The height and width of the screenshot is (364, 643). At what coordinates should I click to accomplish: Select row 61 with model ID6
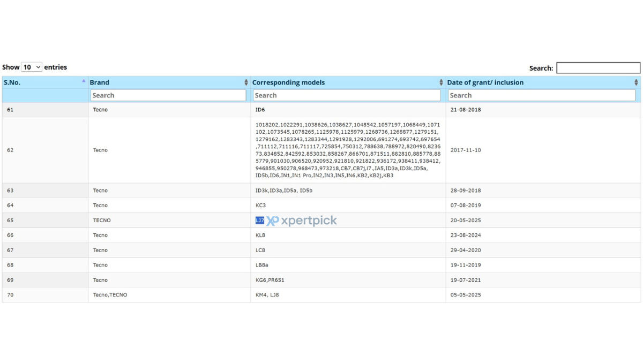(322, 110)
